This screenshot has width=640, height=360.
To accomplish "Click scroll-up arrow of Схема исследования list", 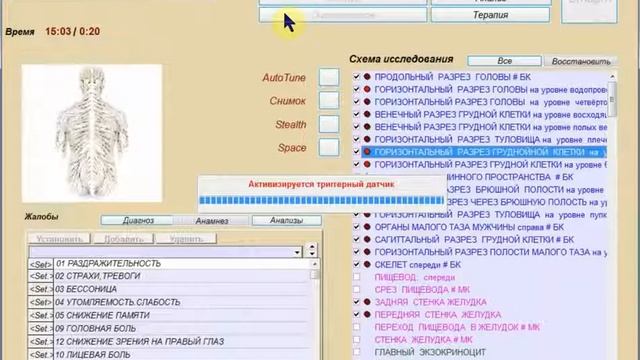I will click(612, 76).
